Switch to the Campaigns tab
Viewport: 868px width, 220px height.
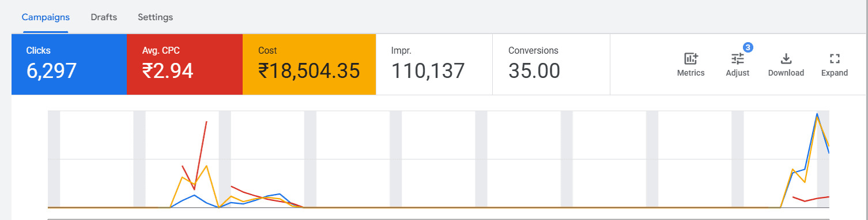coord(46,17)
